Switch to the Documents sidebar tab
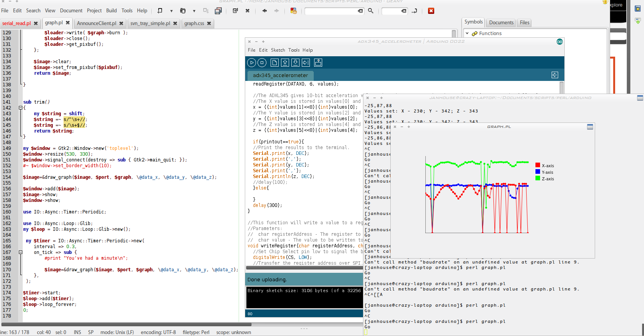 pos(501,23)
